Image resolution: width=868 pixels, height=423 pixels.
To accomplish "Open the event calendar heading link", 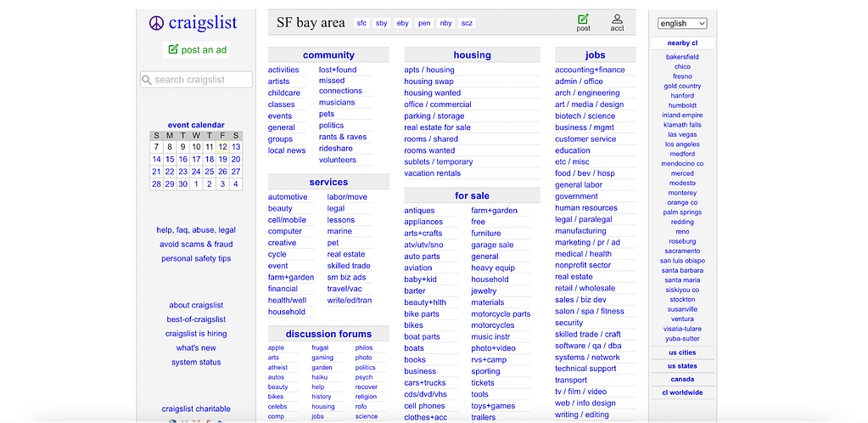I will tap(196, 126).
